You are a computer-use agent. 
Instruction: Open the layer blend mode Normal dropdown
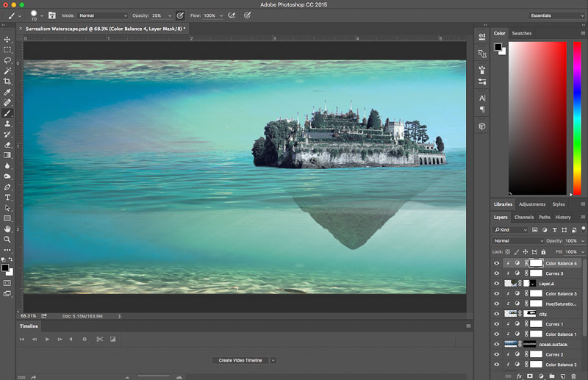[x=518, y=241]
